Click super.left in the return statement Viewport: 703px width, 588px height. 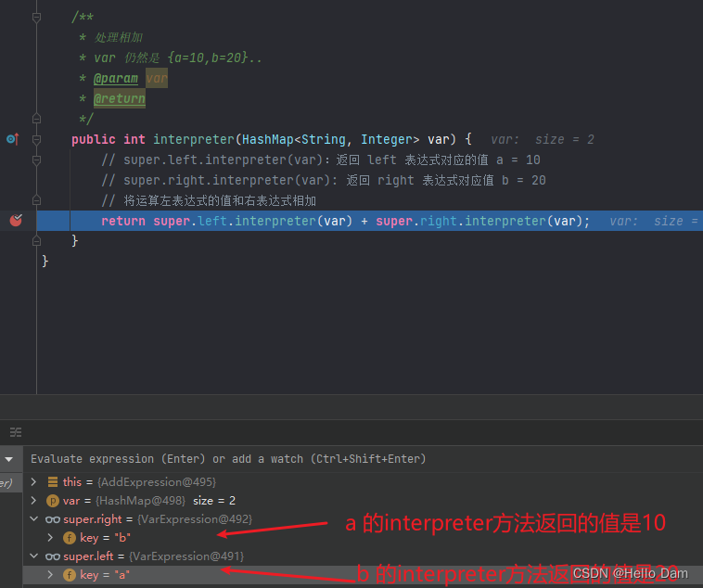point(190,221)
